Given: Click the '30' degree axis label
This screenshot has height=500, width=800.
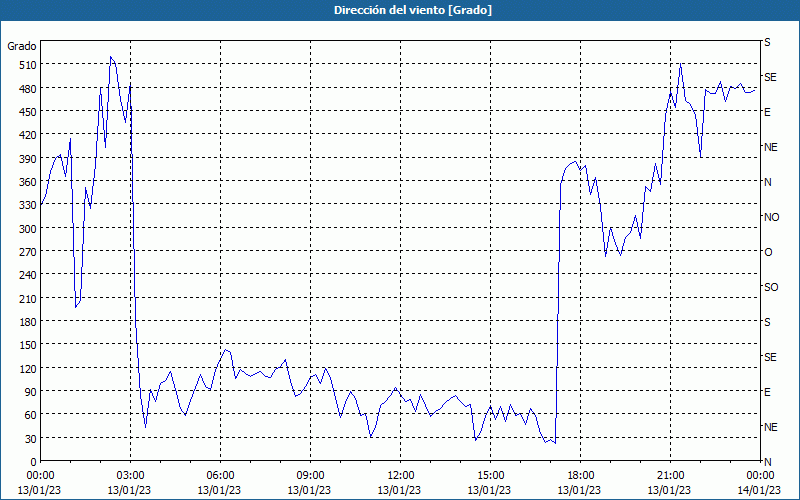Looking at the screenshot, I should 31,439.
